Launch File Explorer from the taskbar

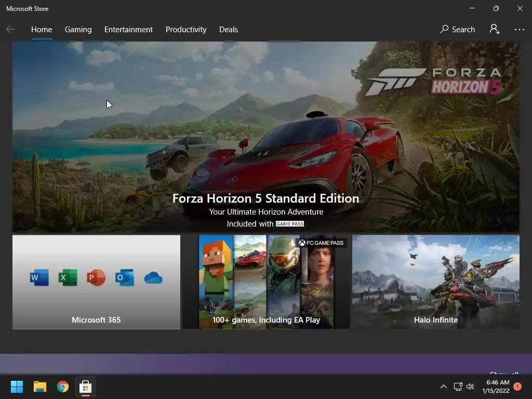(39, 387)
